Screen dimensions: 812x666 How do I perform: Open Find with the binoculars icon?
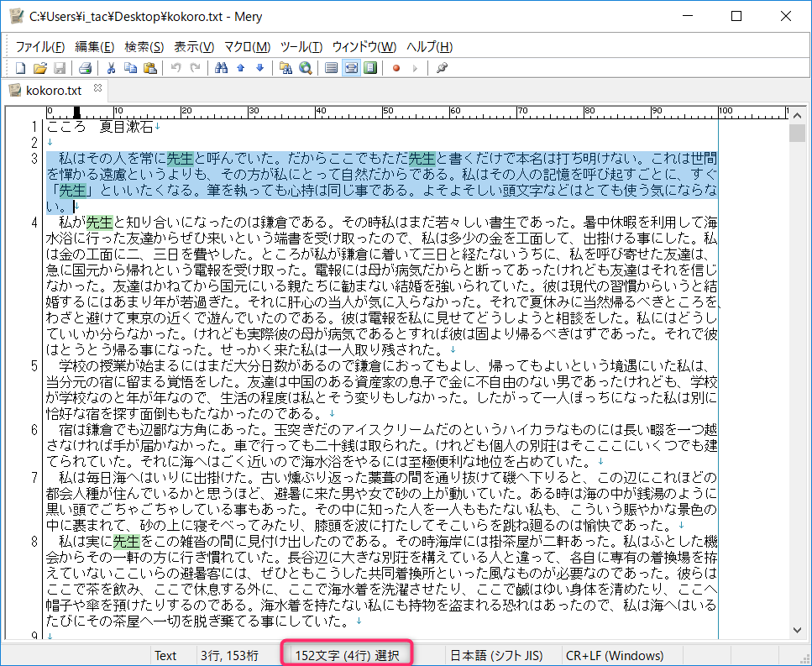pos(221,68)
